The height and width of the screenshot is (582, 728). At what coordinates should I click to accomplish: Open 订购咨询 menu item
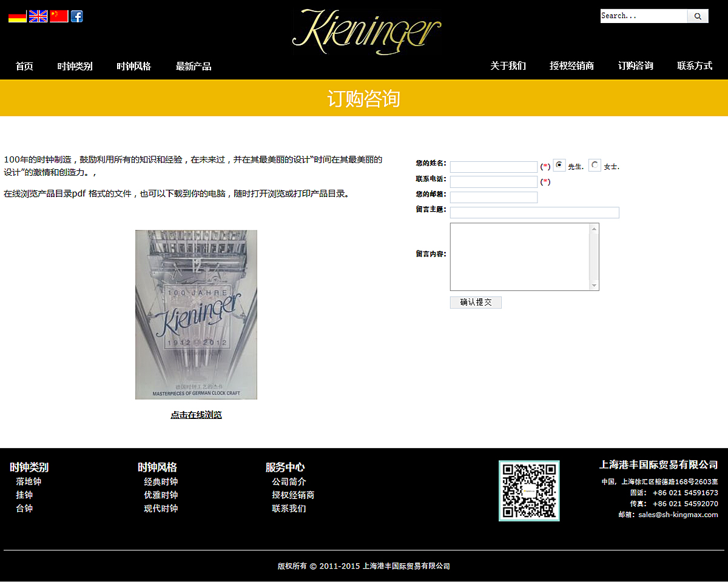pyautogui.click(x=636, y=65)
